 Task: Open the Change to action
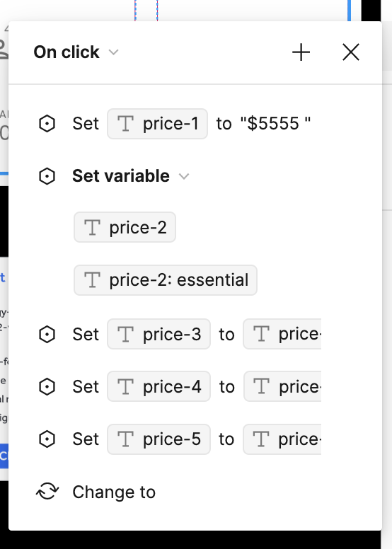click(x=114, y=492)
